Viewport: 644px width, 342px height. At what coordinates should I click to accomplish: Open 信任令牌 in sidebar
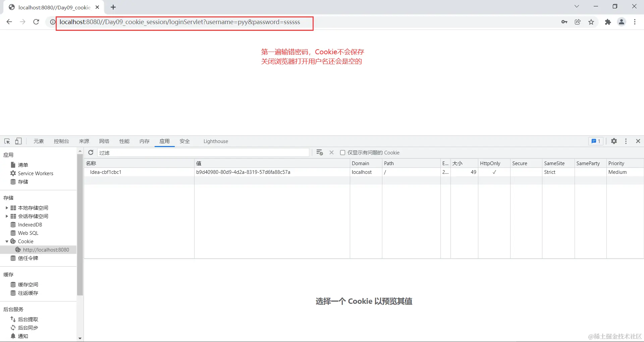pos(28,258)
